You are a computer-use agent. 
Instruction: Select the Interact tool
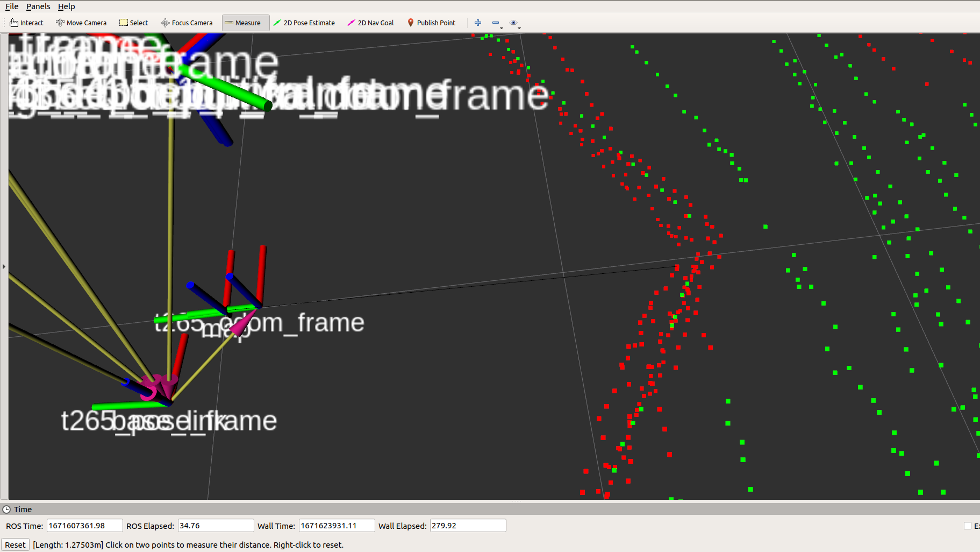pos(26,23)
